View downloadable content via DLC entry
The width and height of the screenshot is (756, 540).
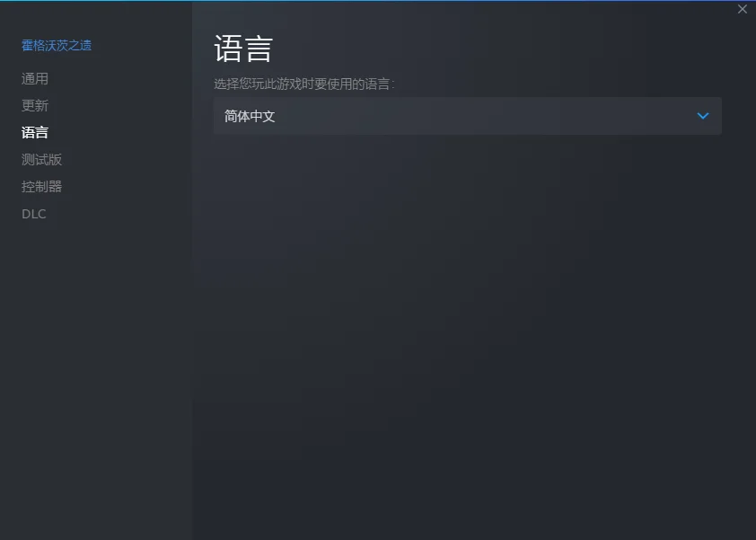[x=34, y=214]
